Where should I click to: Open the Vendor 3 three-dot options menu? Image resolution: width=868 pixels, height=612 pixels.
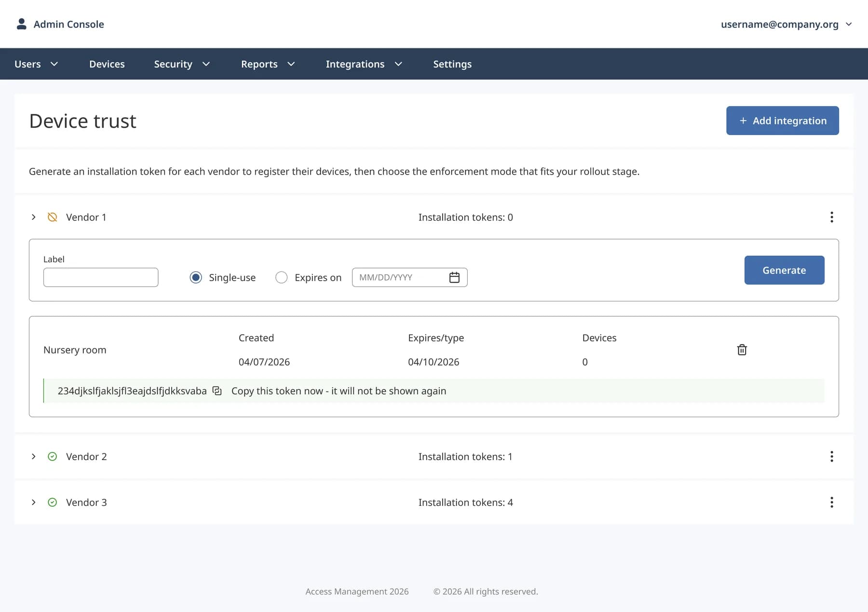831,502
